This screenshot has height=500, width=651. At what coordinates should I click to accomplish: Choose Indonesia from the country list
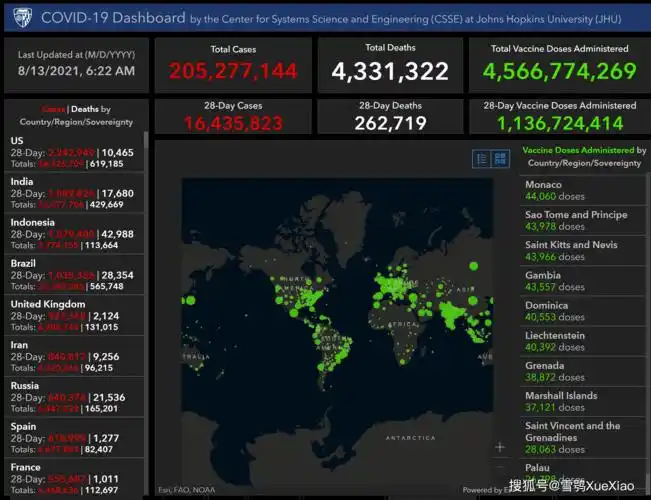75,234
